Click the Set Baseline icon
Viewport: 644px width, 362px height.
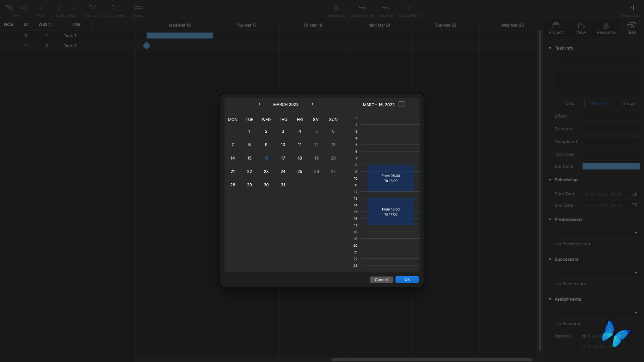click(362, 8)
